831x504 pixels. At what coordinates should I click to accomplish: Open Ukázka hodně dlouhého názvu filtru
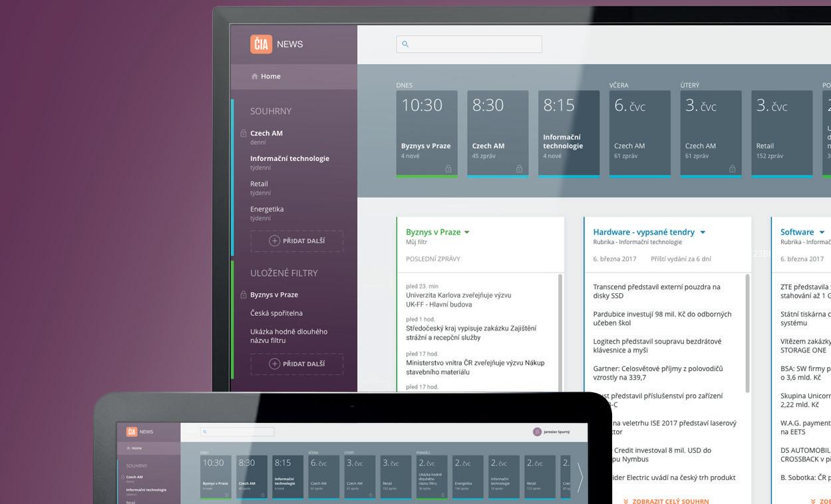tap(289, 336)
